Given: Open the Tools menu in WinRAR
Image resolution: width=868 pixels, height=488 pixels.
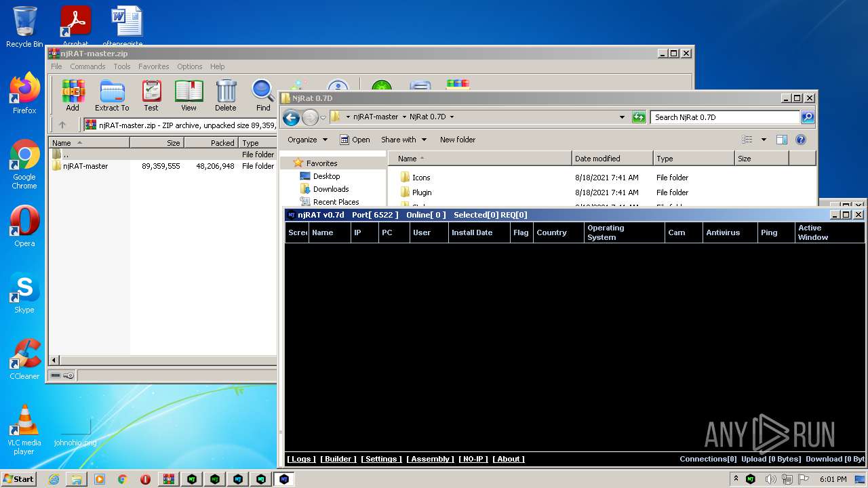Looking at the screenshot, I should [x=122, y=66].
